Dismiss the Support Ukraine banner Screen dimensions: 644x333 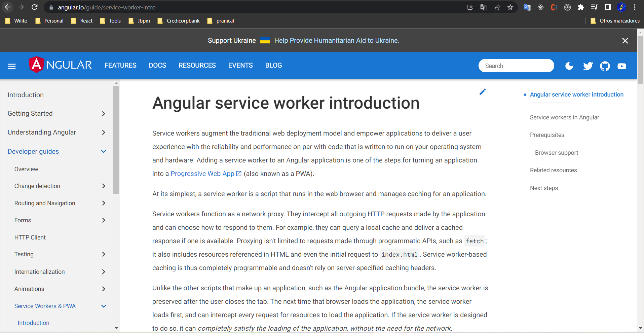pos(625,41)
